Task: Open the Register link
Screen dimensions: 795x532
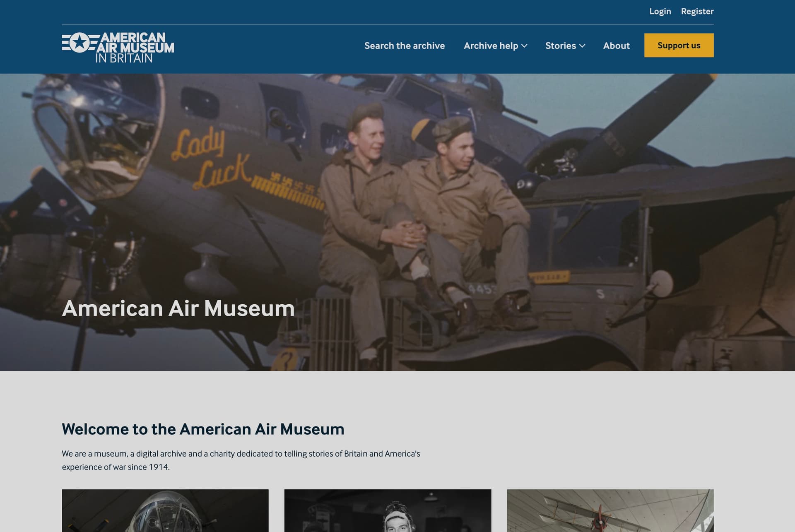Action: click(x=697, y=11)
